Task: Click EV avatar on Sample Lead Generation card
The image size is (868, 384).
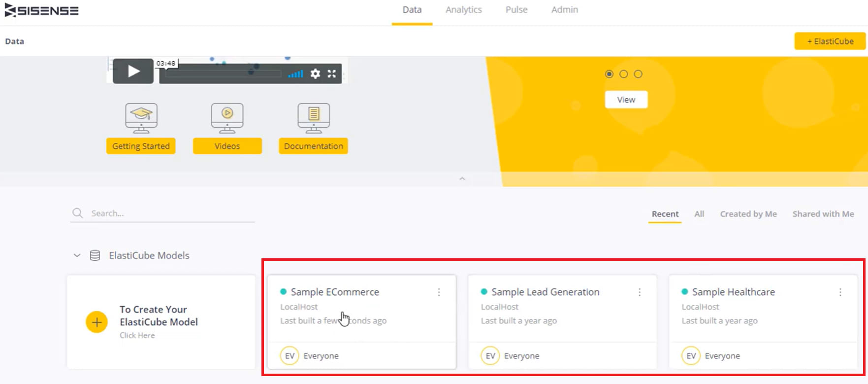Action: [490, 356]
